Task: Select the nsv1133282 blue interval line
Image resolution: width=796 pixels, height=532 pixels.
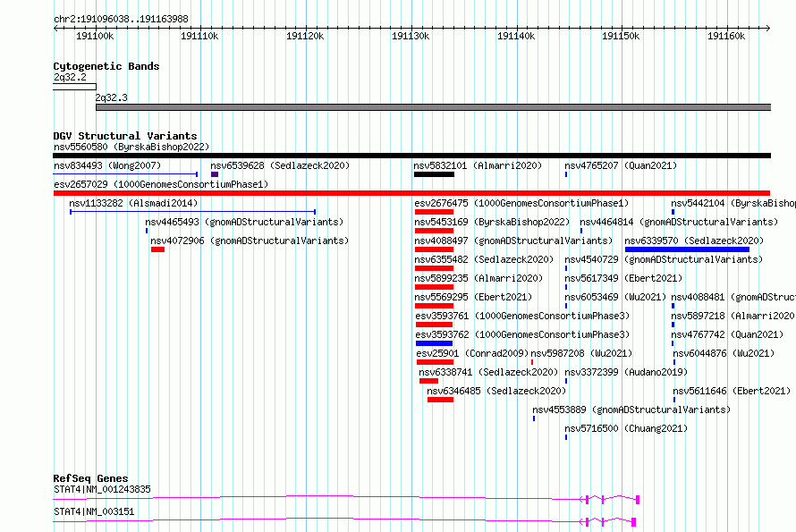Action: [193, 212]
